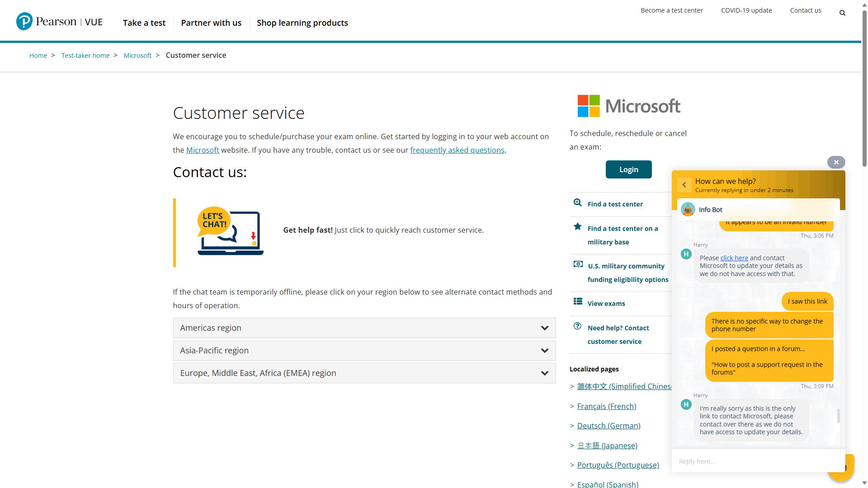Image resolution: width=868 pixels, height=488 pixels.
Task: Expand the Americas region section
Action: coord(364,328)
